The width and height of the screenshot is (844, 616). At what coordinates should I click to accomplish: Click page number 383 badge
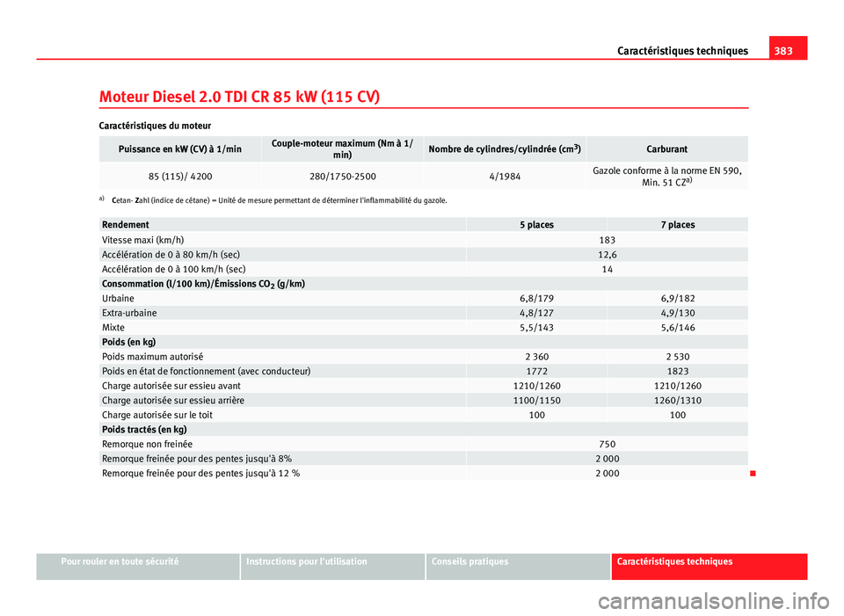pyautogui.click(x=788, y=47)
